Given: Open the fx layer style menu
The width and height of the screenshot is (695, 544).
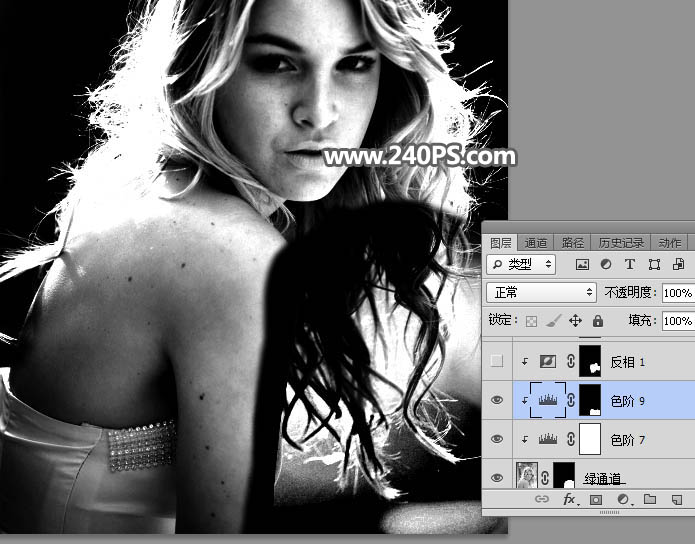Looking at the screenshot, I should [570, 498].
